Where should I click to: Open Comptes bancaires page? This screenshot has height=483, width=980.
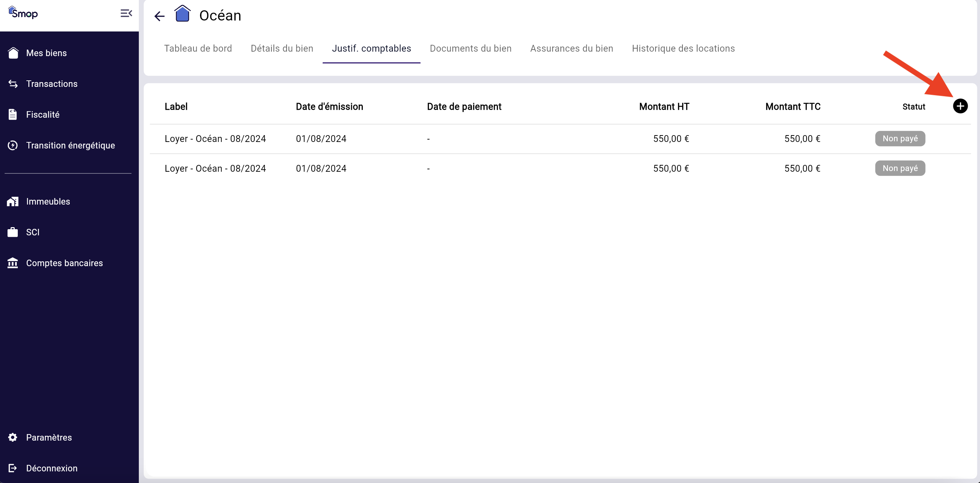point(64,263)
